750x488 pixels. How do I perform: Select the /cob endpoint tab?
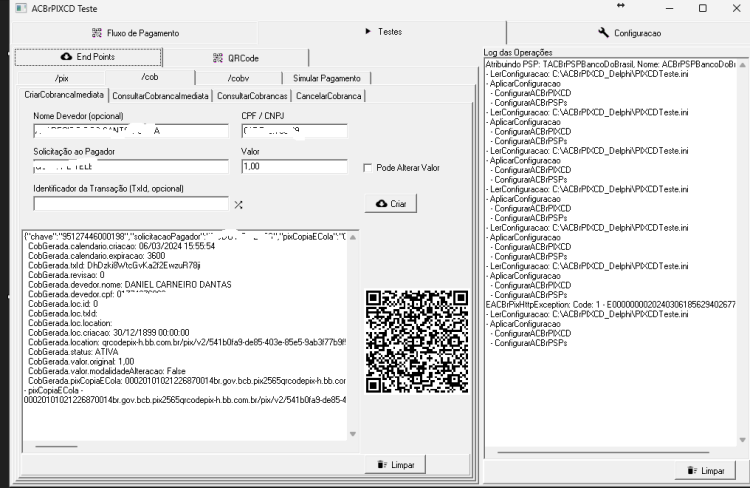[x=150, y=77]
